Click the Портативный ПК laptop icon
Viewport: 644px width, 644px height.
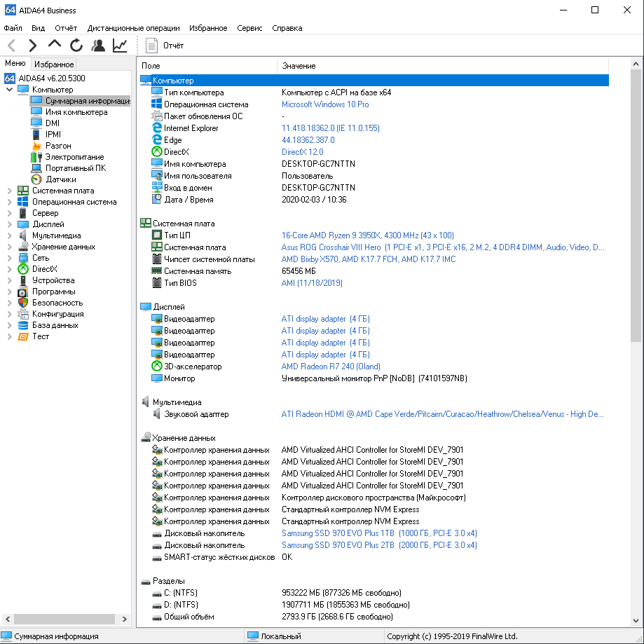coord(36,168)
